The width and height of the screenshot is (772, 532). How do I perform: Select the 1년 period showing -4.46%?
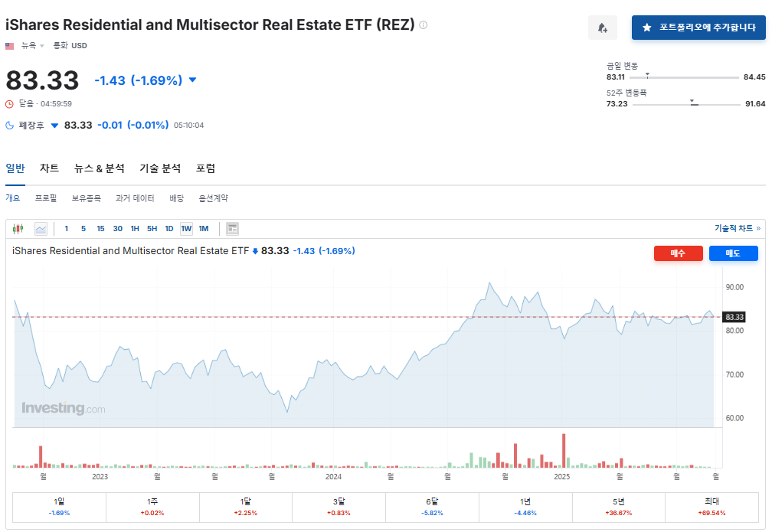525,507
